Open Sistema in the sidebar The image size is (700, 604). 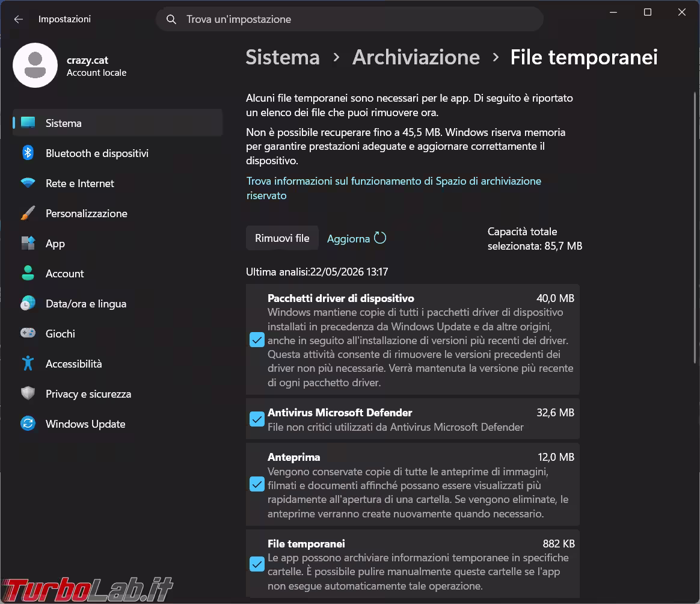tap(117, 123)
